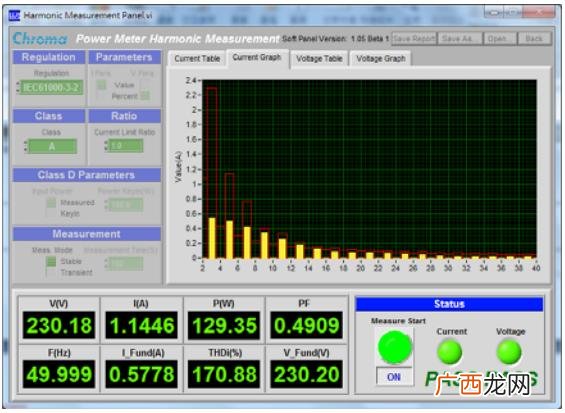Click the V_Fund(V) reading 230.20
The height and width of the screenshot is (413, 565).
pos(307,374)
